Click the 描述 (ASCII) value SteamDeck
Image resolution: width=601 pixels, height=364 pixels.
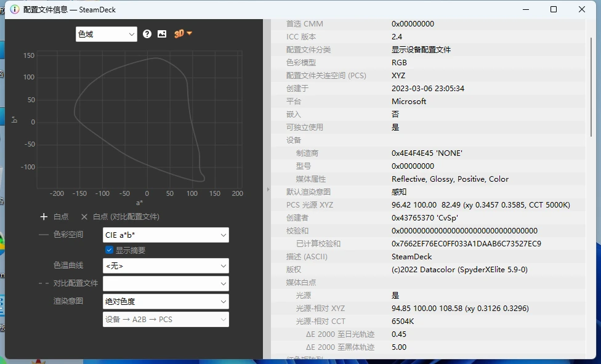412,257
